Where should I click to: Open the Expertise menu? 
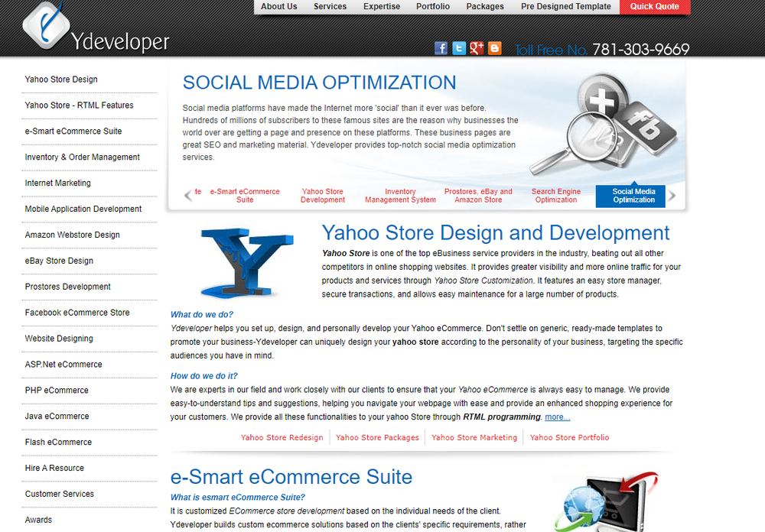tap(382, 6)
